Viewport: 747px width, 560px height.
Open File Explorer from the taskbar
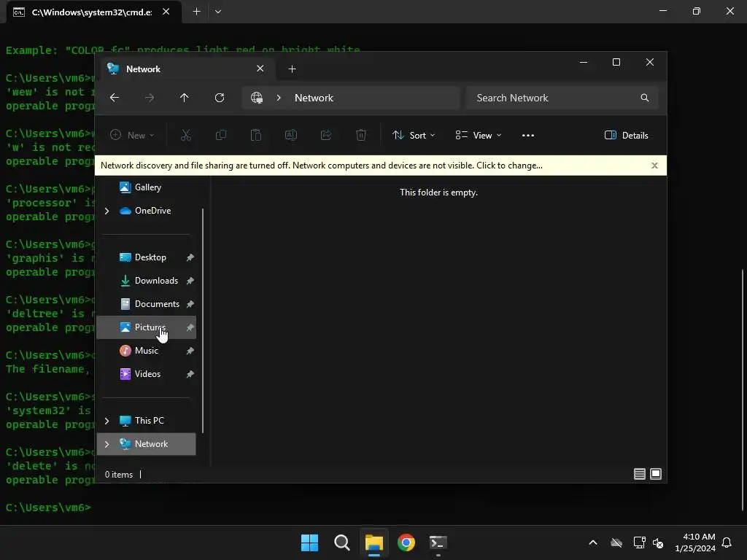coord(374,542)
